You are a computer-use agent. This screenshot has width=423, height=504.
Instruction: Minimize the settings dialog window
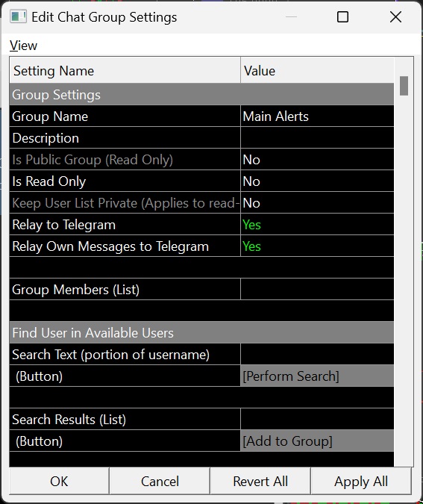[x=291, y=16]
